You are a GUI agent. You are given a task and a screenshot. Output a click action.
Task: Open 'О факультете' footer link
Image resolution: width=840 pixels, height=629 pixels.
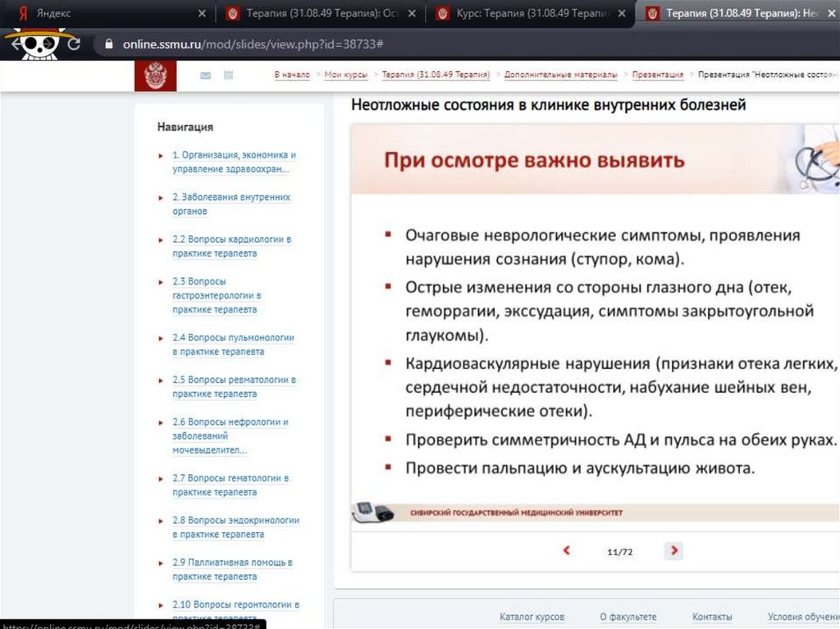tap(628, 617)
